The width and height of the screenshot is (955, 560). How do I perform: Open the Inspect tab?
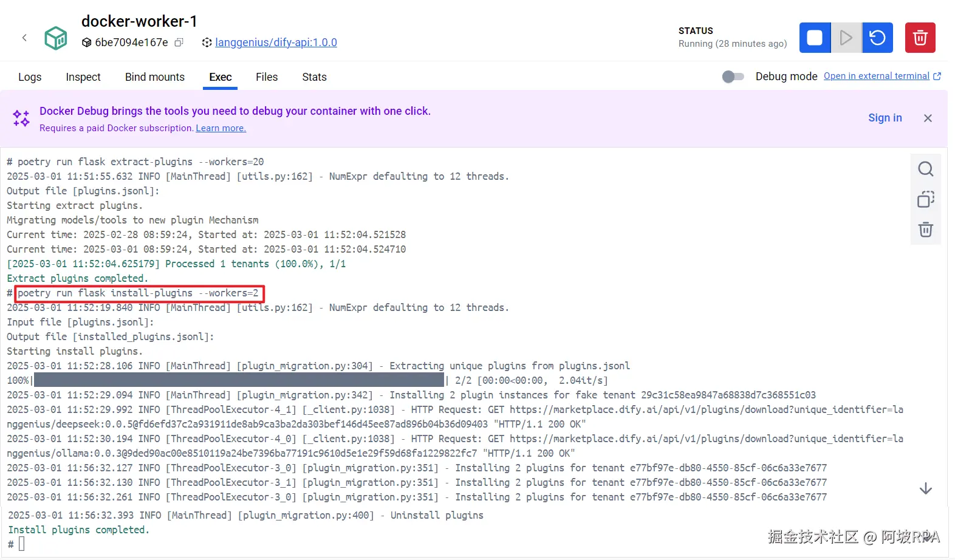point(83,77)
